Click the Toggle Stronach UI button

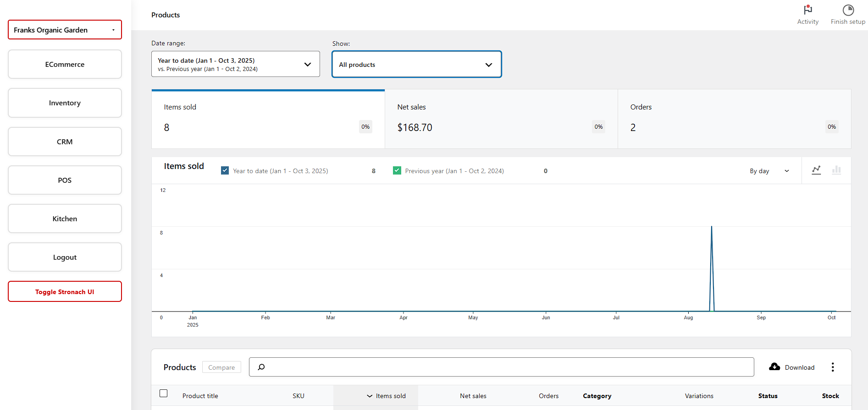[x=65, y=292]
